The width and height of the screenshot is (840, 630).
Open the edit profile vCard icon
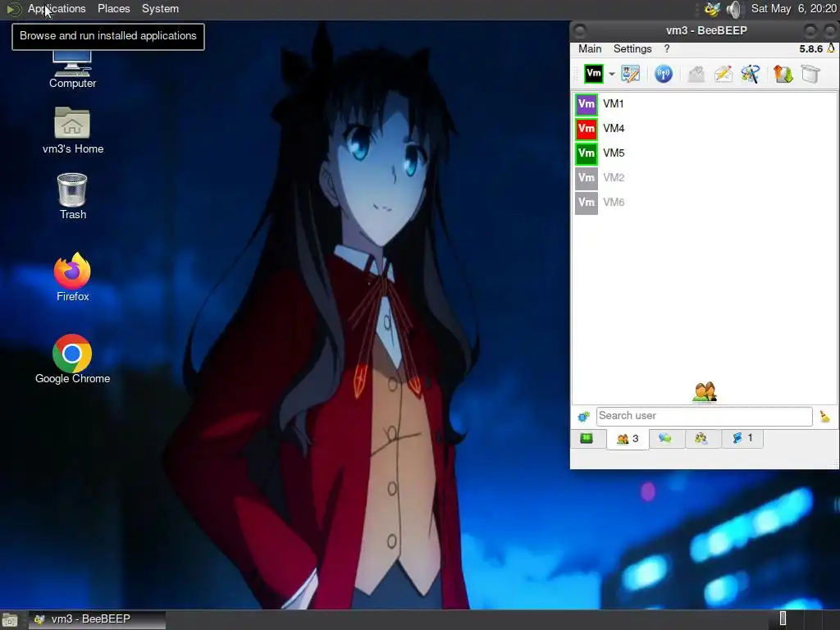tap(631, 73)
